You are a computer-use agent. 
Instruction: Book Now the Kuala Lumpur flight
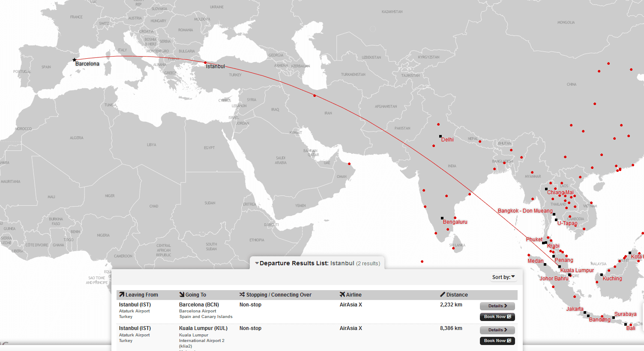pos(497,341)
